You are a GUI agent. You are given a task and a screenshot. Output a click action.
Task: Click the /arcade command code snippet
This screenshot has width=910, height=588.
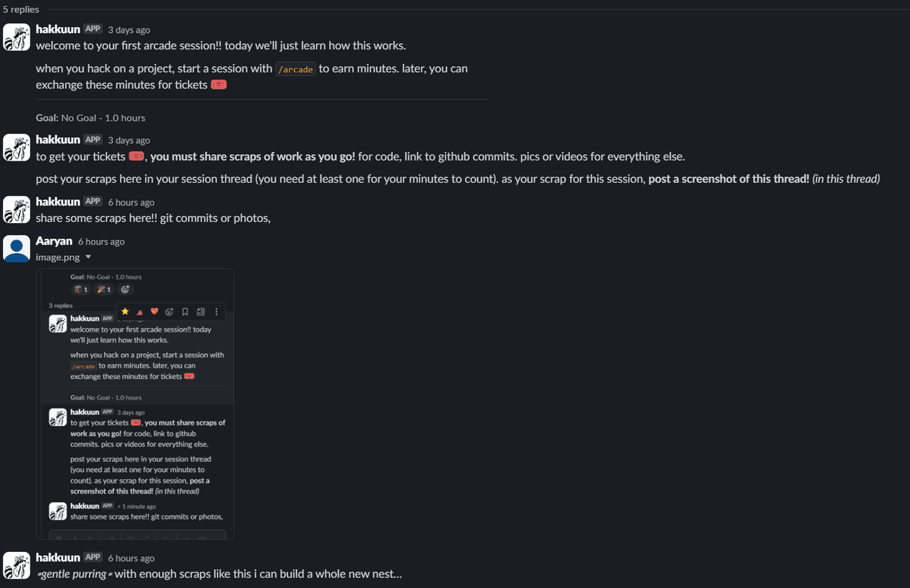(x=296, y=69)
